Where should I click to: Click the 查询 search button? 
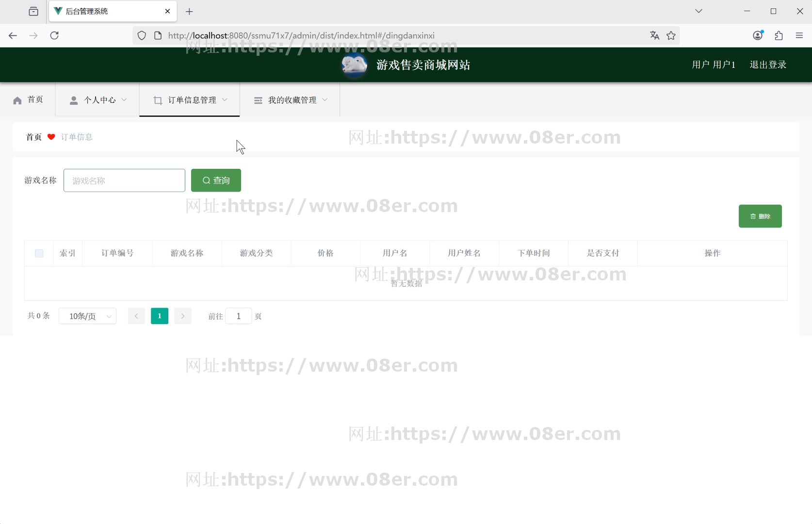(215, 180)
